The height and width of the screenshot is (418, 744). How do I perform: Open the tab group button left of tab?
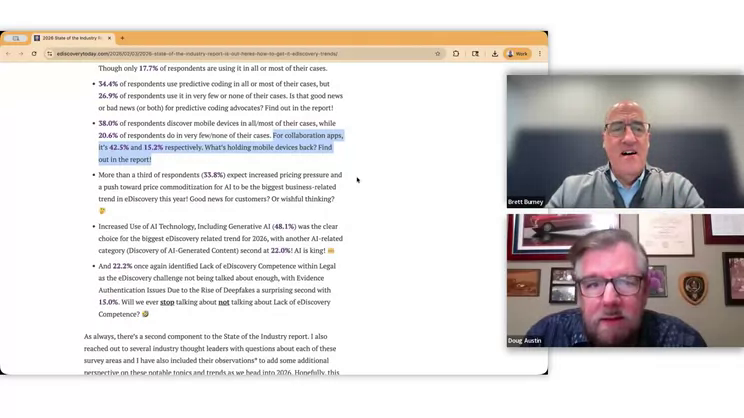tap(15, 38)
